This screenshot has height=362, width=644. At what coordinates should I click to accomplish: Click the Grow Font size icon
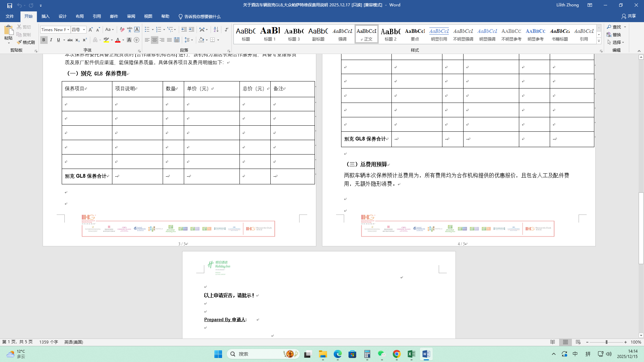(90, 29)
